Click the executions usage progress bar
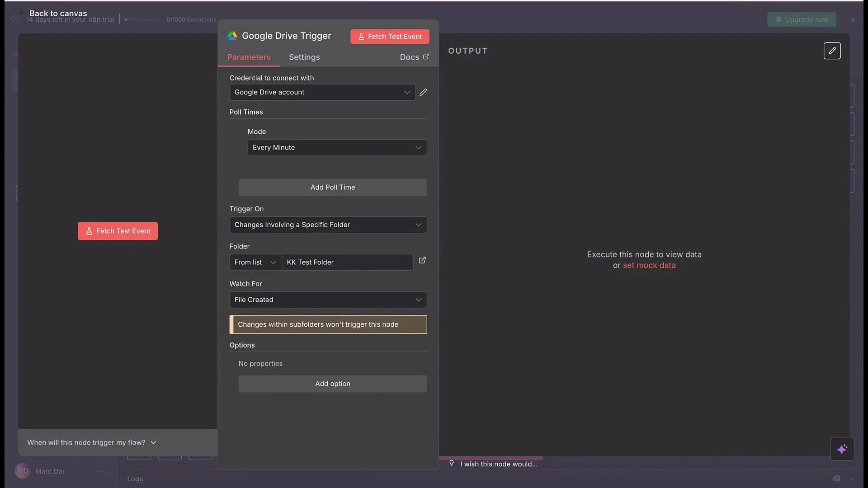The height and width of the screenshot is (488, 868). click(142, 19)
